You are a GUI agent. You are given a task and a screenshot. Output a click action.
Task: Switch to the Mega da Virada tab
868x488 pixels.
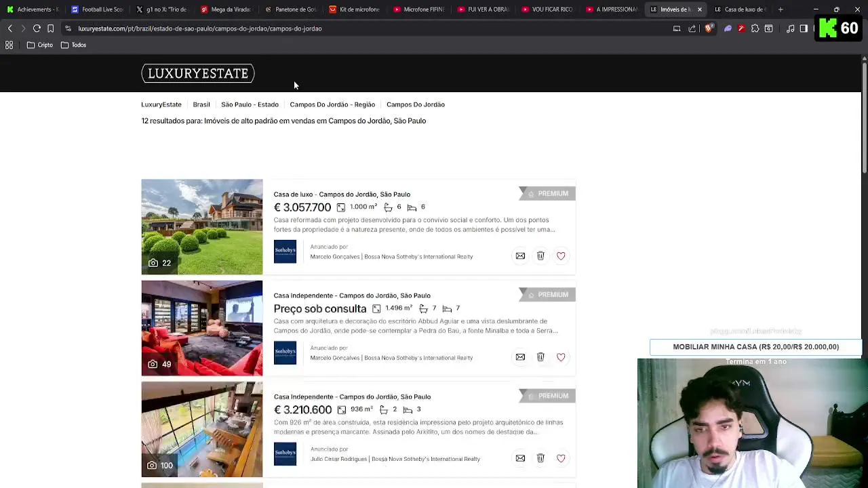click(226, 9)
